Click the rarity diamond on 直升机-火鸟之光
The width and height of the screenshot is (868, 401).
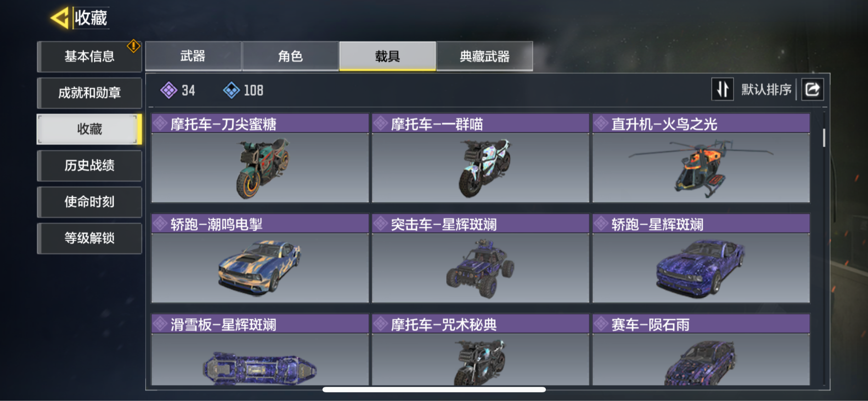coord(601,124)
